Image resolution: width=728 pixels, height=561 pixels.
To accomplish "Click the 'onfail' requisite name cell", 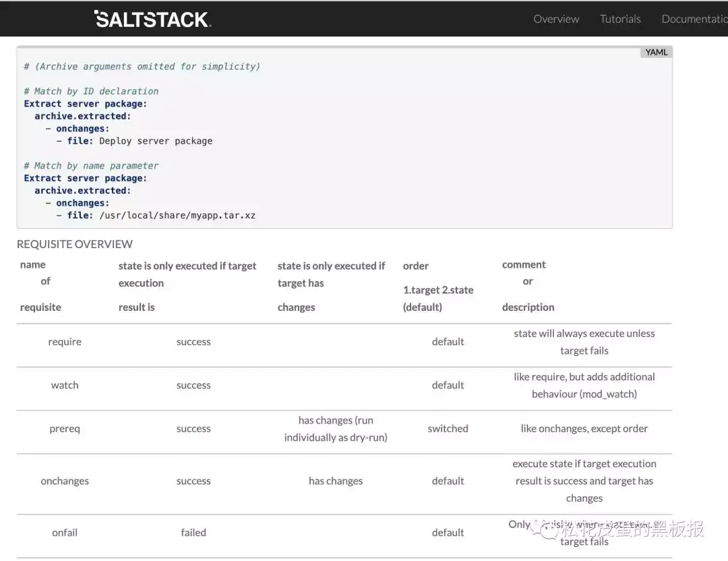I will (x=65, y=533).
